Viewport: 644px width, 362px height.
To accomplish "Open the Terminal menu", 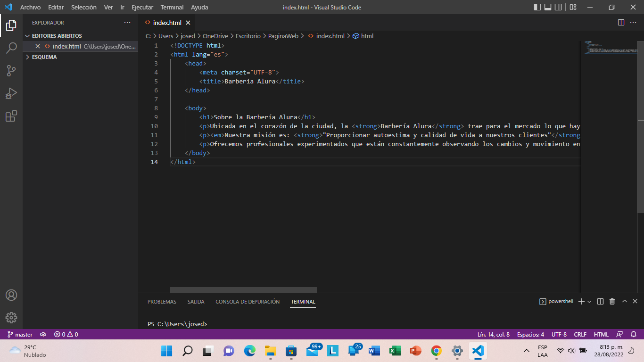I will (172, 7).
